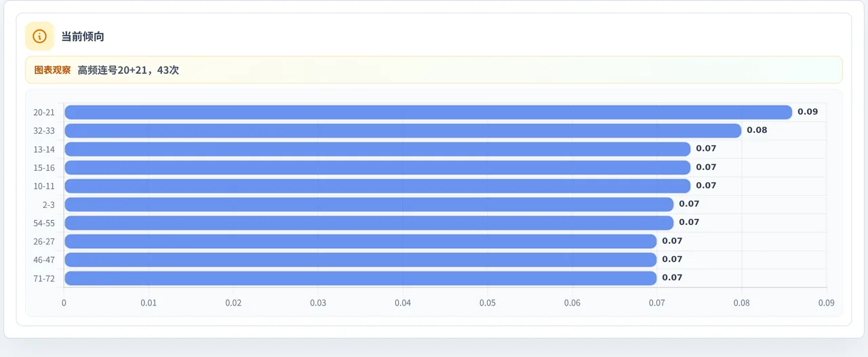Click the 高频连号20+21,43次 observation text
The height and width of the screenshot is (357, 868).
[128, 70]
